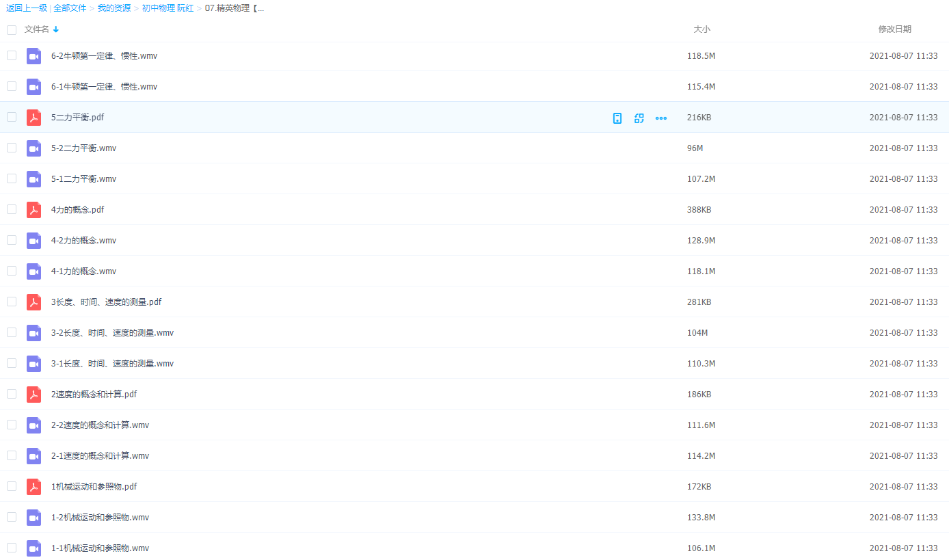Tick the checkbox for 1-1机械运动和参照物.wmv
The width and height of the screenshot is (949, 560).
point(12,548)
